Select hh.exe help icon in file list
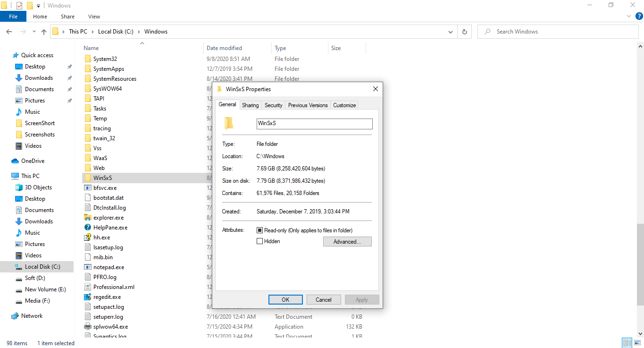Screen dimensions: 644x348 (87, 238)
